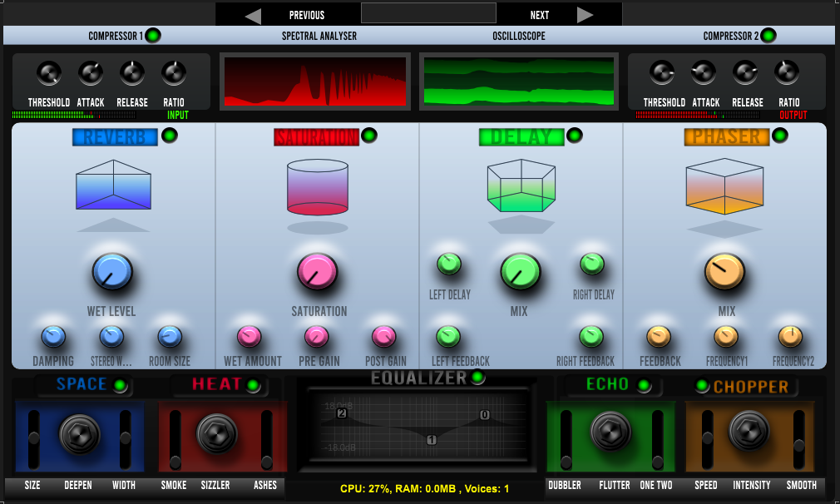The width and height of the screenshot is (840, 504).
Task: Click the pink Saturation cylinder icon
Action: click(x=318, y=187)
